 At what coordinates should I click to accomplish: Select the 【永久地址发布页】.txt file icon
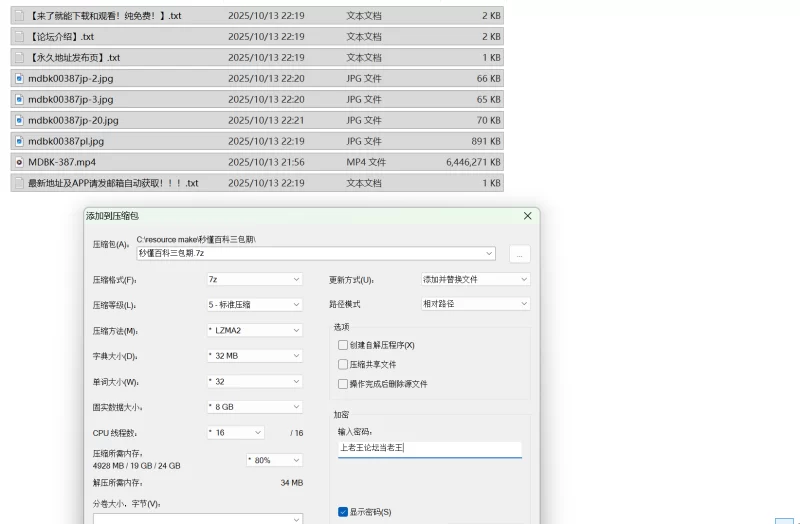pyautogui.click(x=19, y=58)
